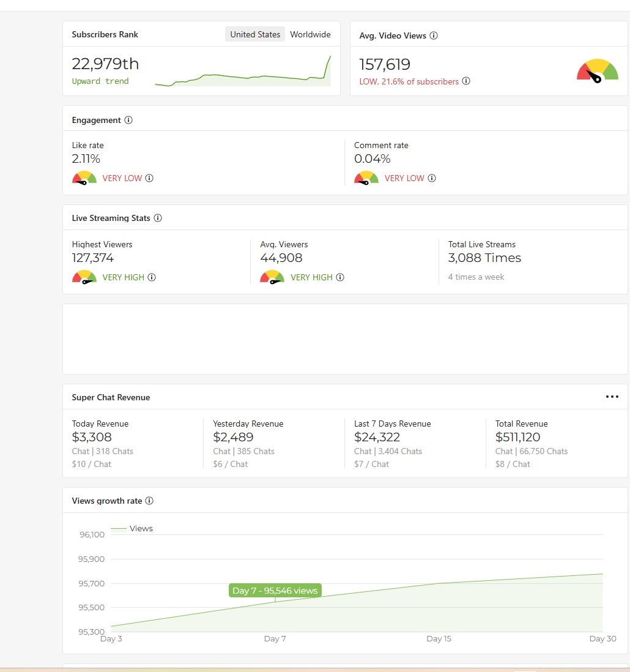The width and height of the screenshot is (630, 672).
Task: Click info icon next to Like rate VERY LOW
Action: (149, 178)
